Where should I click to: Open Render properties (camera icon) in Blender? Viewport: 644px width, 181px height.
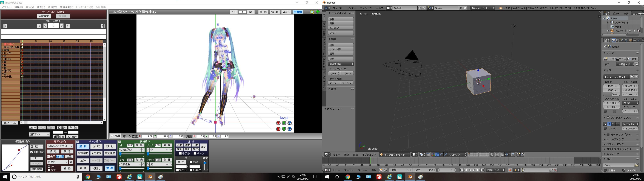pyautogui.click(x=614, y=40)
